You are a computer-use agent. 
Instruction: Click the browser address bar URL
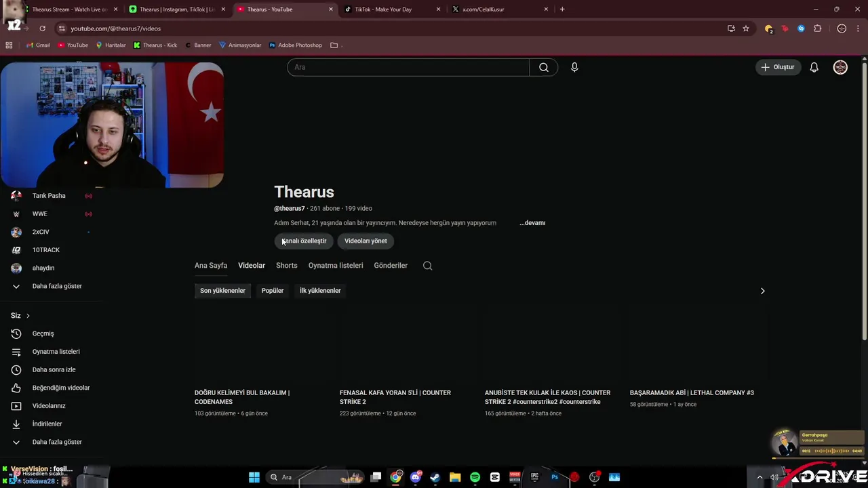(x=116, y=28)
